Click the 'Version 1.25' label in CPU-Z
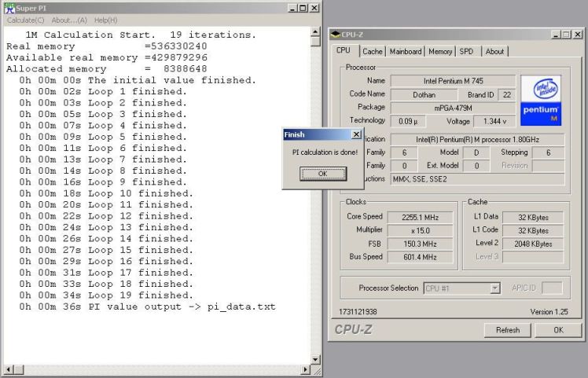 point(549,312)
